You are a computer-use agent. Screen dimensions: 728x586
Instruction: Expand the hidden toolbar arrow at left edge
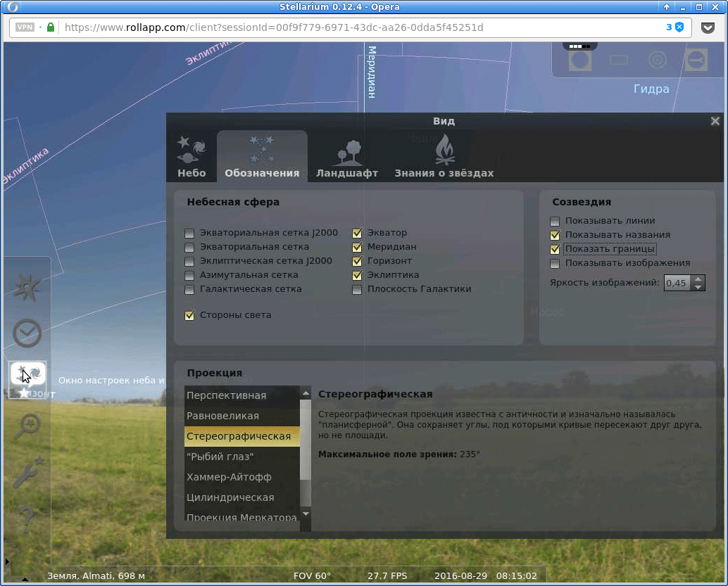point(6,561)
